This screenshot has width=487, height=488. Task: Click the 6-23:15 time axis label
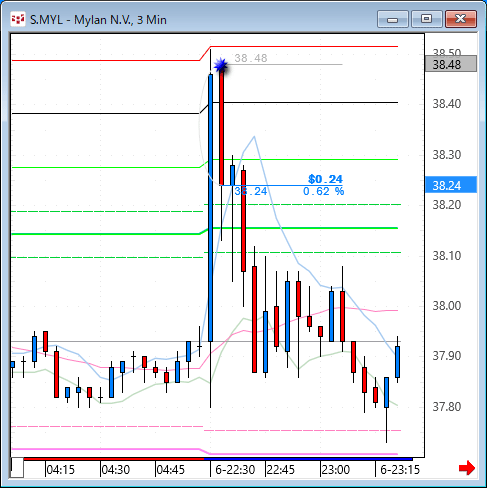(x=400, y=470)
